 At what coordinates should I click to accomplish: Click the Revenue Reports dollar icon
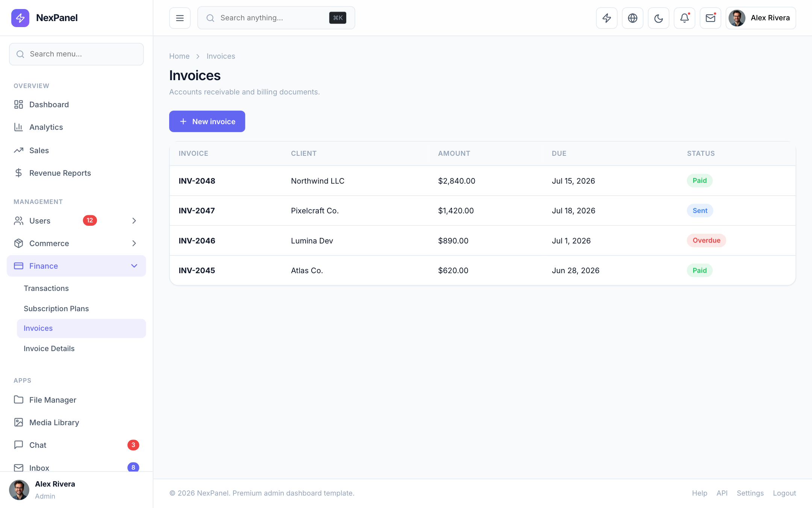point(18,173)
